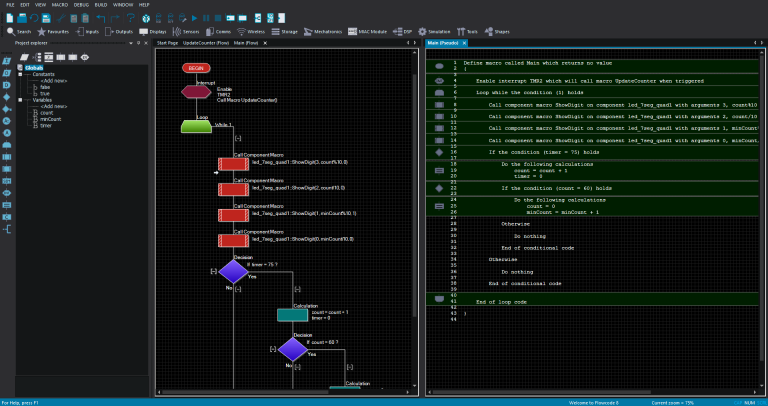768x406 pixels.
Task: Select the Switch icon in the icon bar
Action: pyautogui.click(x=7, y=109)
